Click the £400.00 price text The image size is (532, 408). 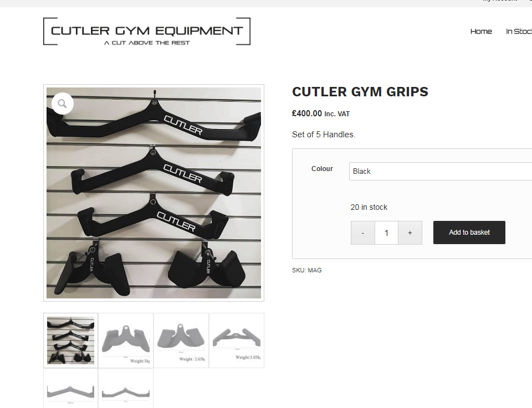(306, 113)
